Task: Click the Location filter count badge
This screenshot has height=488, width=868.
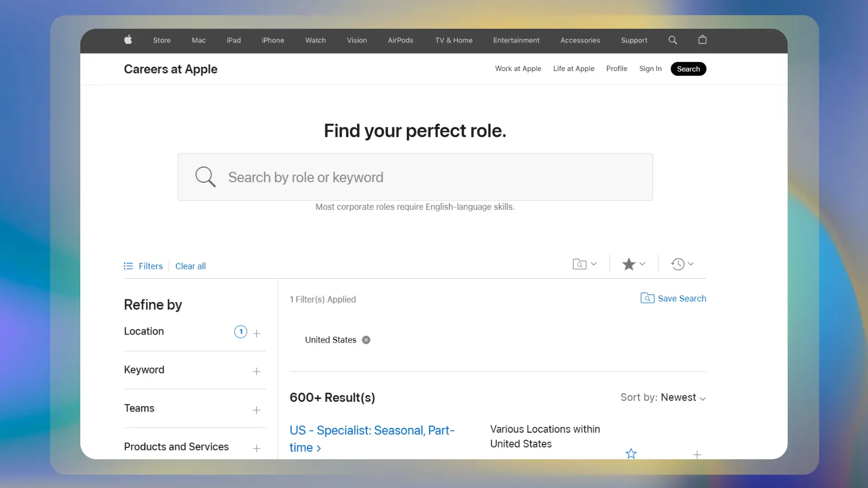Action: (241, 332)
